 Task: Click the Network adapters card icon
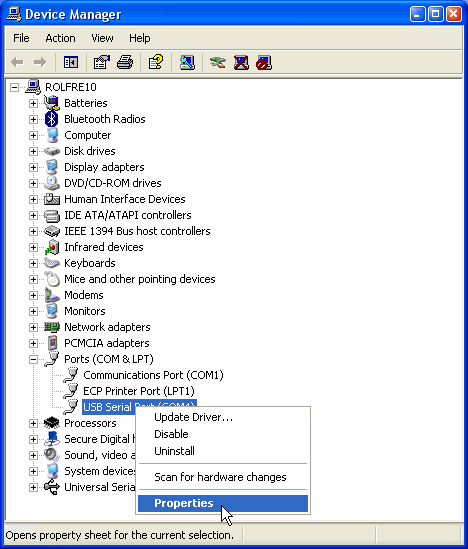[x=52, y=327]
